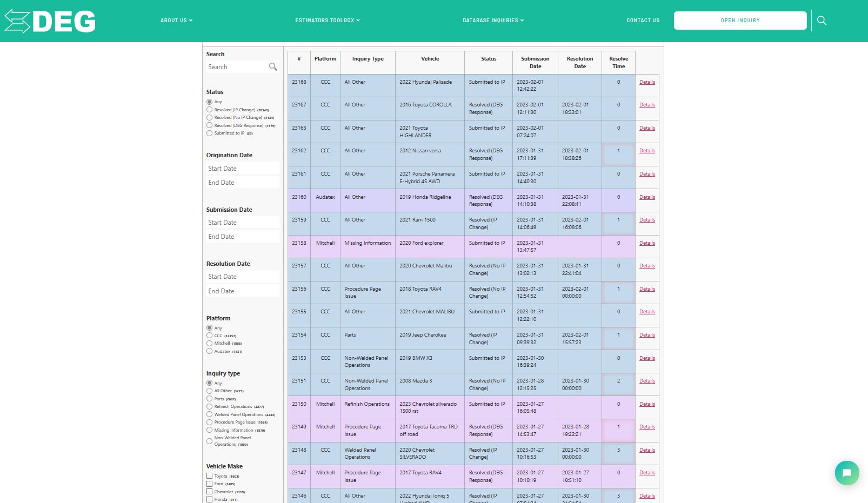Filter inquiry type by Refinish Operations
The image size is (868, 503).
pyautogui.click(x=209, y=406)
